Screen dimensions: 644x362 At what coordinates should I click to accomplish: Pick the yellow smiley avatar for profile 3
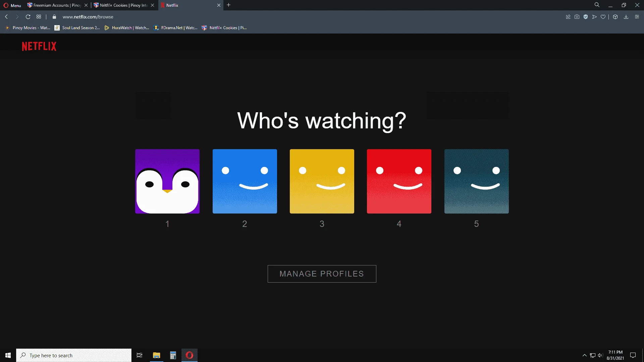pos(322,181)
